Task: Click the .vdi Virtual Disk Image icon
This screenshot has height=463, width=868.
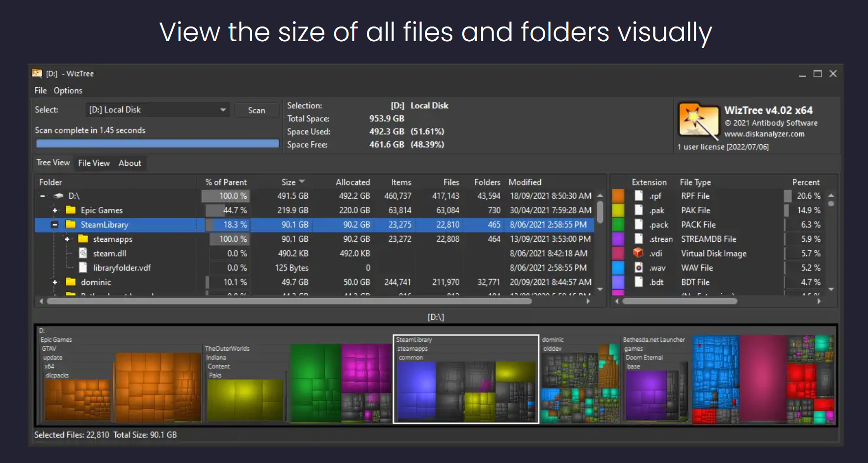Action: tap(638, 253)
